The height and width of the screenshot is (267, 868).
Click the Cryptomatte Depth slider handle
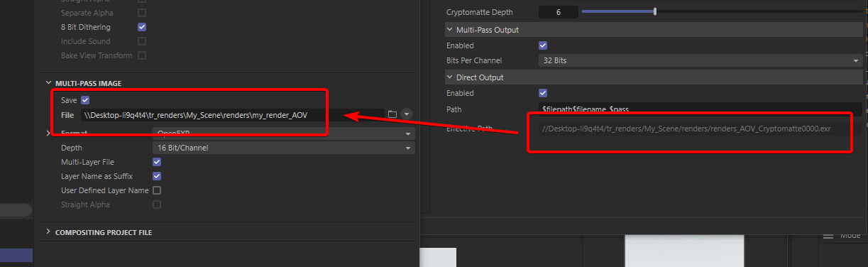click(x=655, y=11)
